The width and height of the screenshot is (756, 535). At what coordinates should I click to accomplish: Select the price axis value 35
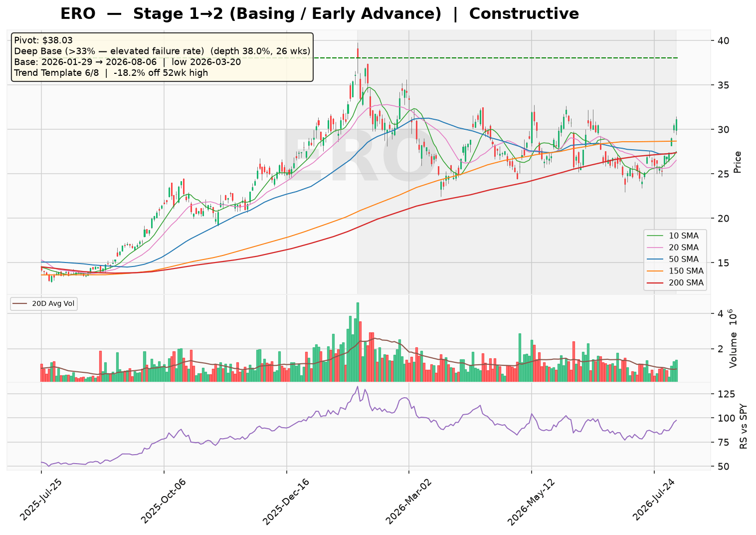723,85
